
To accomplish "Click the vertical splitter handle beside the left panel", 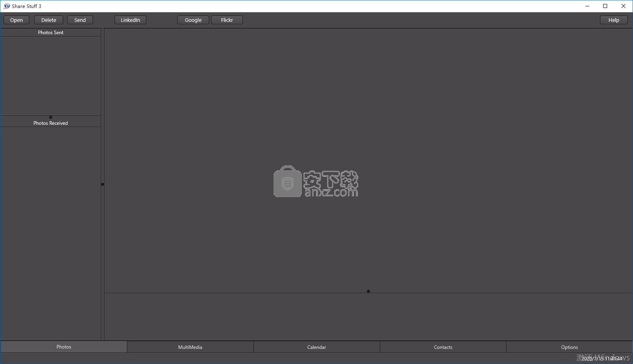I will pyautogui.click(x=103, y=184).
